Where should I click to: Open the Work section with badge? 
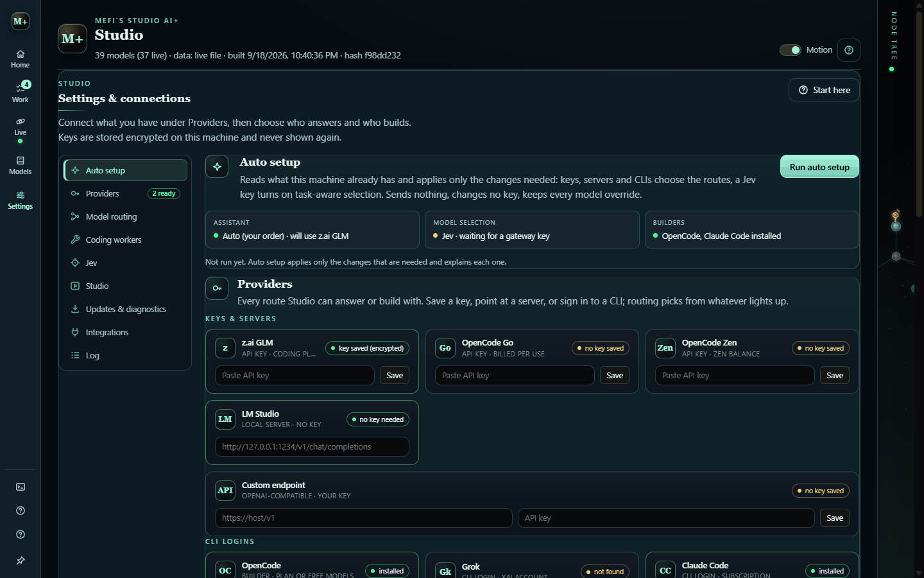20,92
